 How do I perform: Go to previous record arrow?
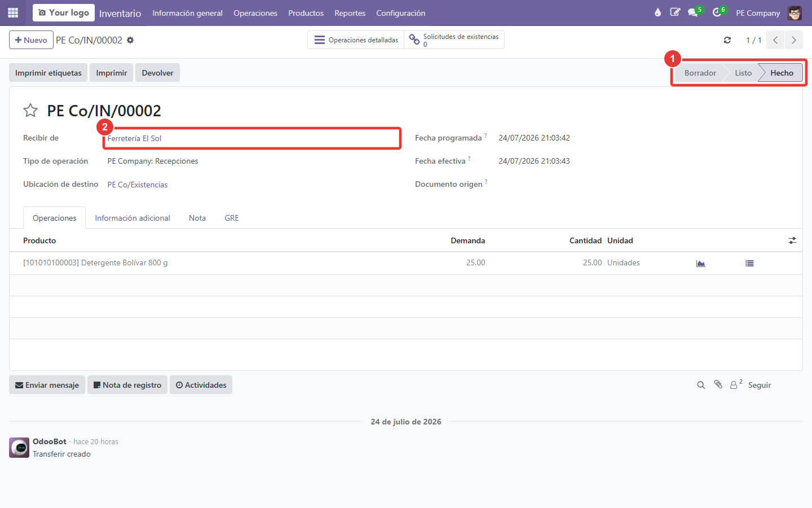click(x=776, y=40)
